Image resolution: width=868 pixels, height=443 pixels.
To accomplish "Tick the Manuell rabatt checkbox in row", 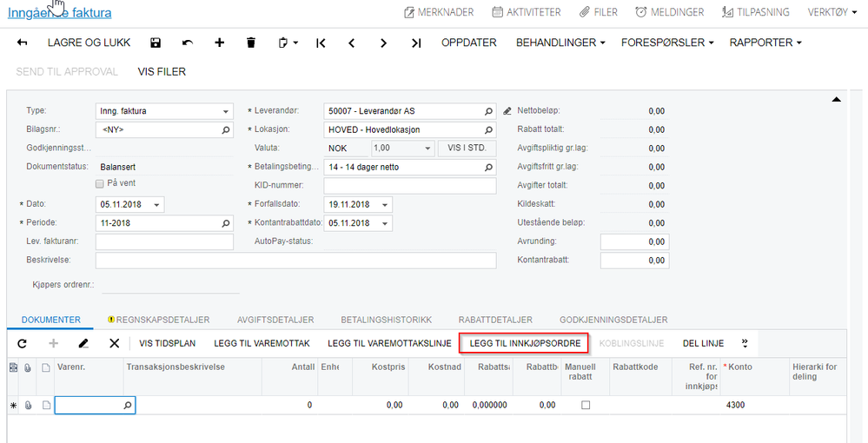I will pos(586,405).
